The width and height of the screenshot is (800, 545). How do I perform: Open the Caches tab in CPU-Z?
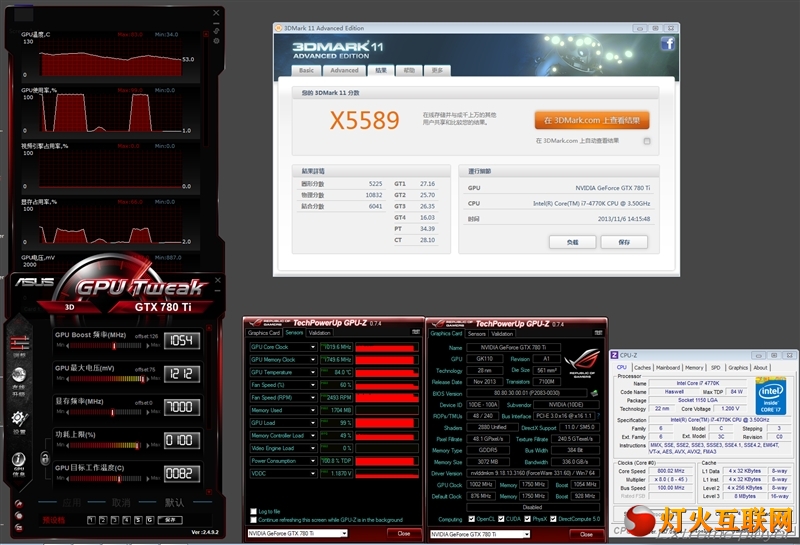coord(642,367)
